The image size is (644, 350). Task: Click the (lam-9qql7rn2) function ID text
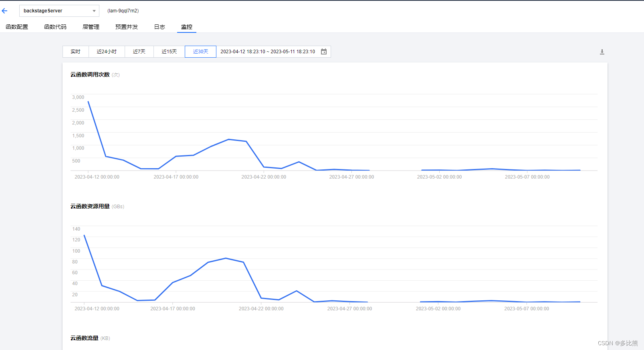(x=123, y=11)
